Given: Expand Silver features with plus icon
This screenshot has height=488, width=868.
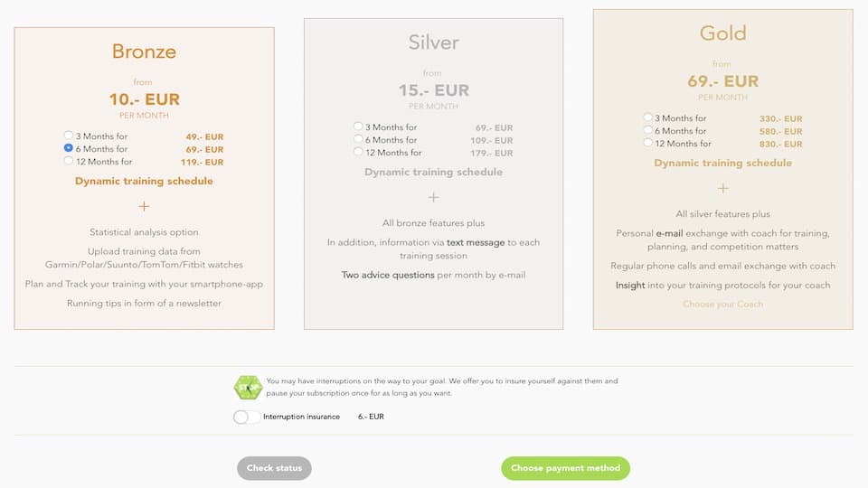Looking at the screenshot, I should point(433,197).
